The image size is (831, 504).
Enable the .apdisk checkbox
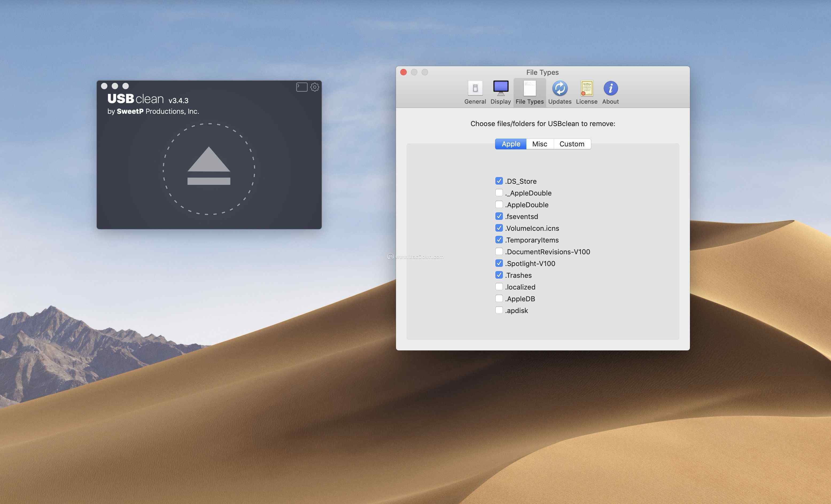[499, 310]
